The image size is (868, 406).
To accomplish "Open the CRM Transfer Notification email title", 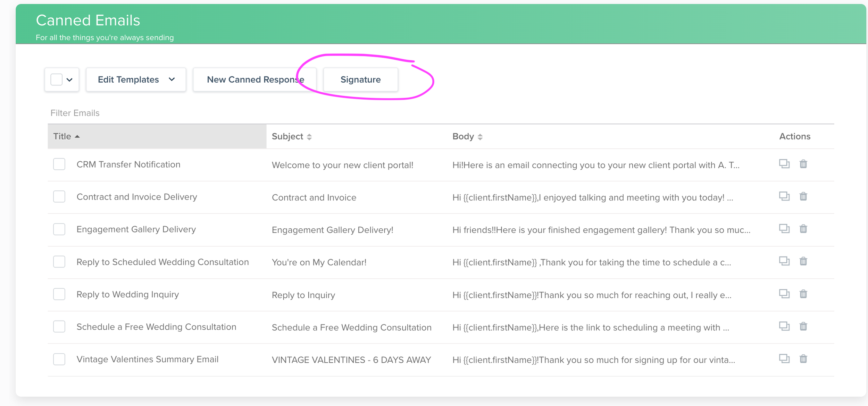I will coord(128,164).
